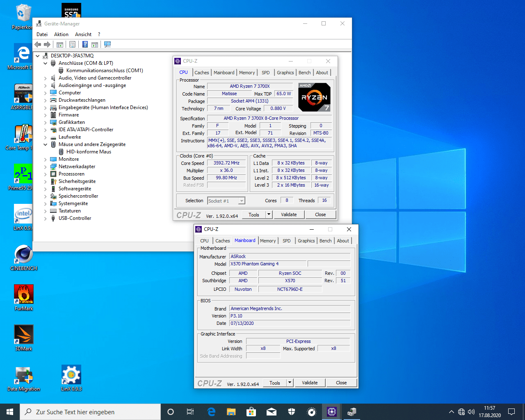Click Geräte-Manager taskbar icon
The image size is (525, 420).
(352, 412)
